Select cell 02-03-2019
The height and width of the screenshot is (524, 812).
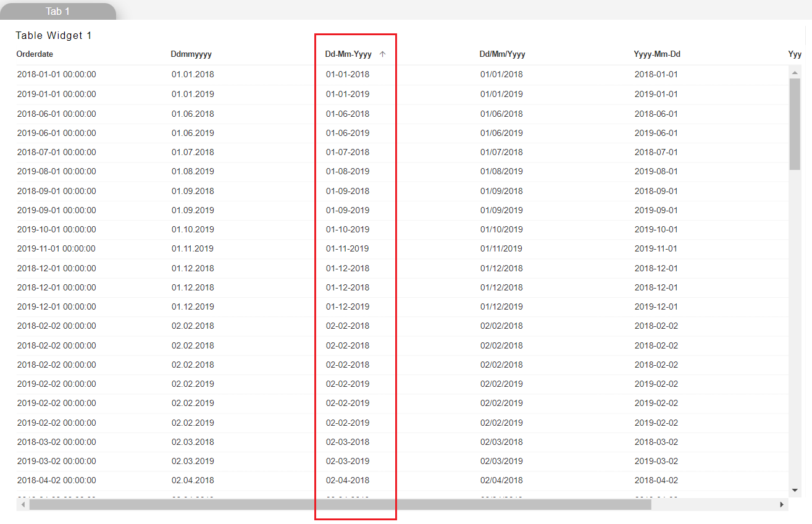pyautogui.click(x=348, y=462)
